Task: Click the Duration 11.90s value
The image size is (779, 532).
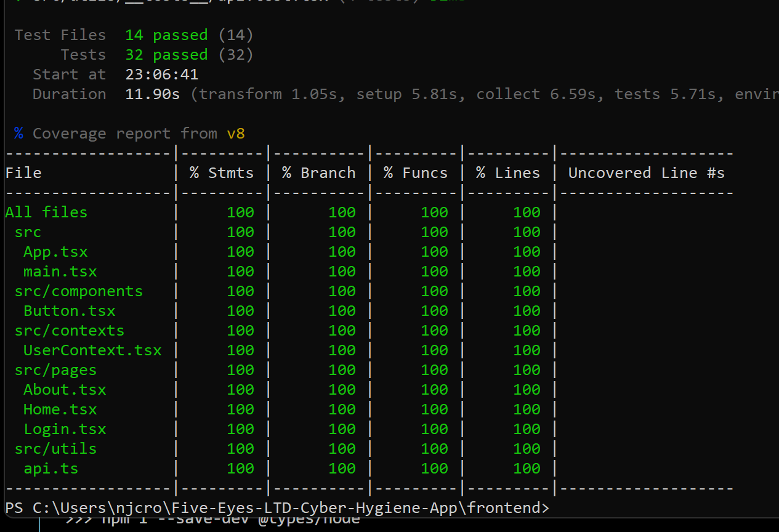Action: (152, 94)
